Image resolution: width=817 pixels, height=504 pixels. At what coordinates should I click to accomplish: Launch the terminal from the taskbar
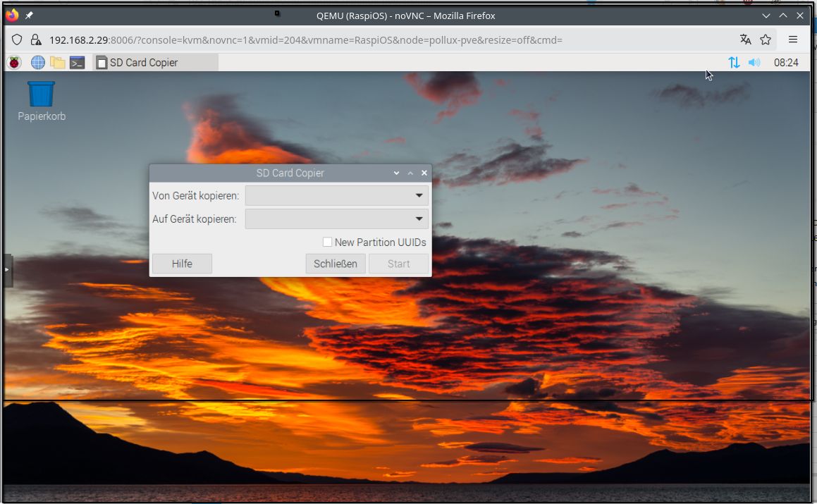[78, 63]
